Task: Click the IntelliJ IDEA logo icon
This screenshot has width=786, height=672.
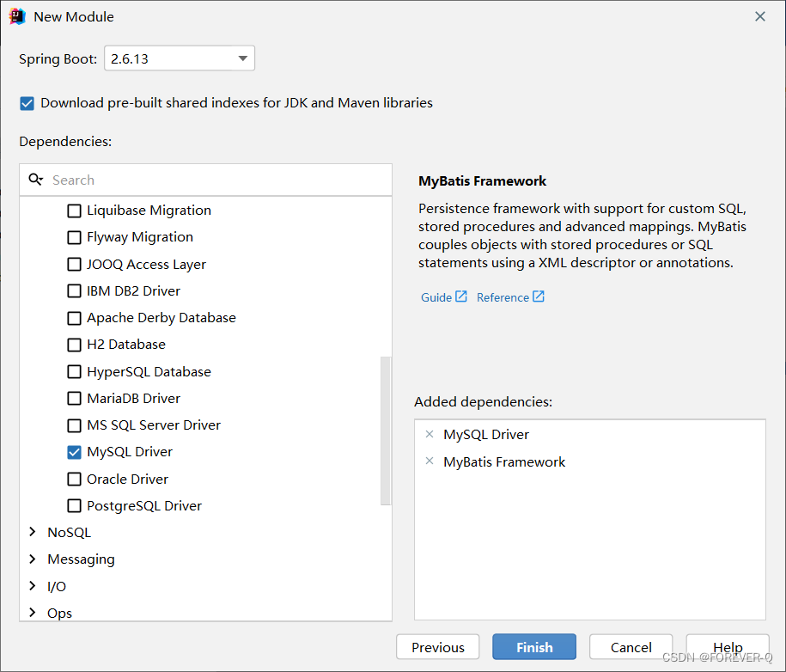Action: coord(17,16)
